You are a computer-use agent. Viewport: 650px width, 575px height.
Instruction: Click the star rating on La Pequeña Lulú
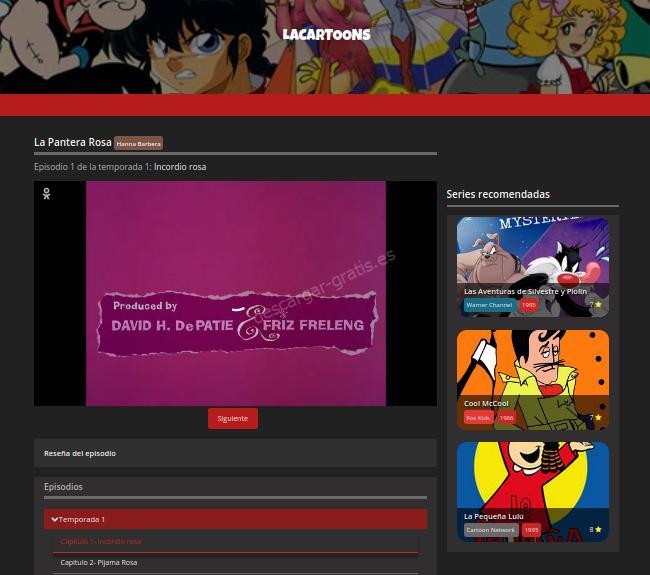(x=595, y=530)
